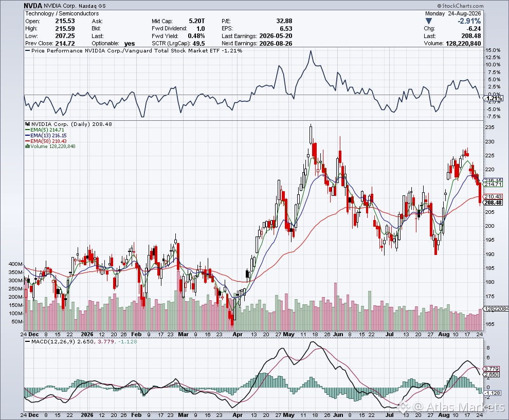Click the Fwd Yield value 0.48%
Viewport: 509px width, 420px height.
coord(196,36)
